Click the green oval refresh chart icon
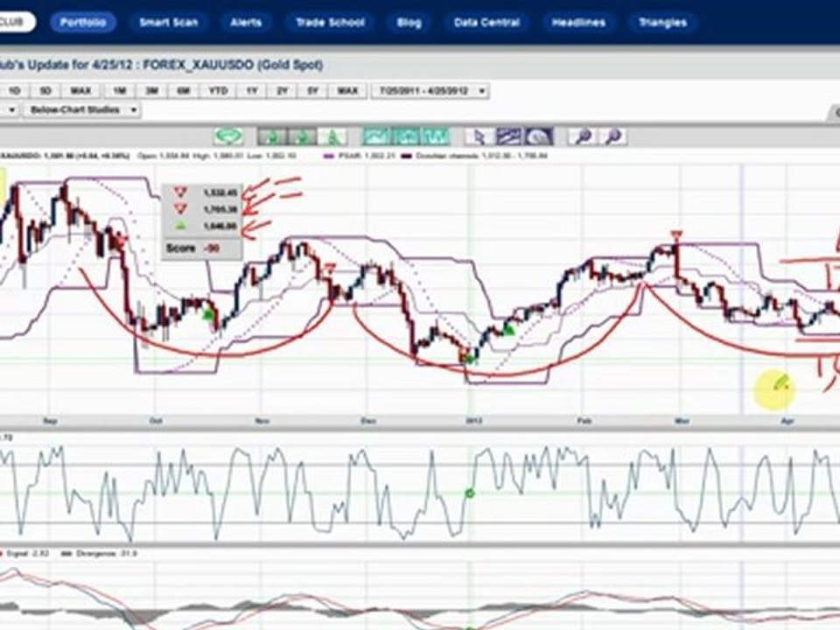Image resolution: width=840 pixels, height=630 pixels. (x=228, y=136)
